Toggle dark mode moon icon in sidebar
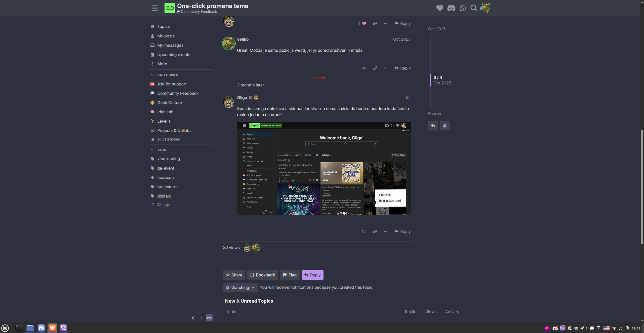 [193, 318]
